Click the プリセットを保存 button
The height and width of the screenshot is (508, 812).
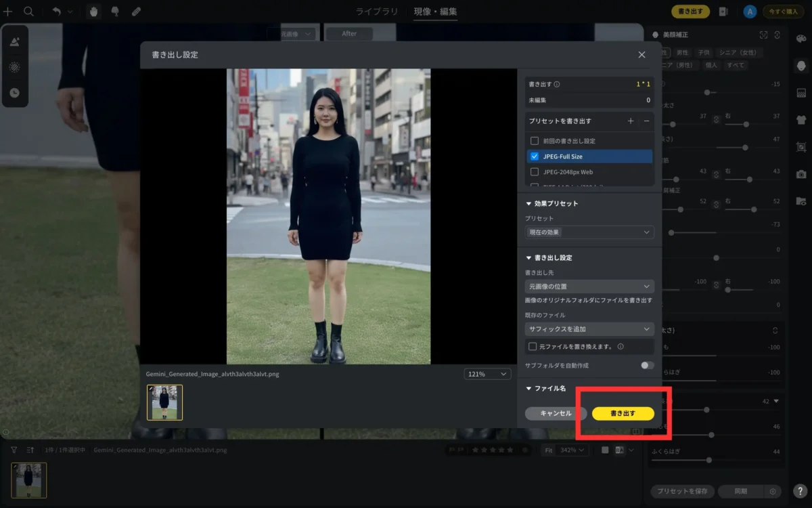tap(682, 492)
